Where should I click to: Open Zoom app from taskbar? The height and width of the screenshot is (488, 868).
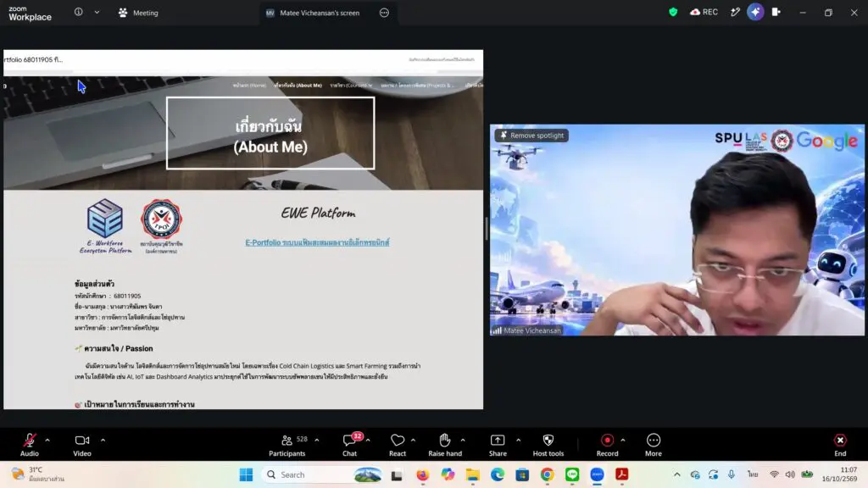pyautogui.click(x=597, y=474)
